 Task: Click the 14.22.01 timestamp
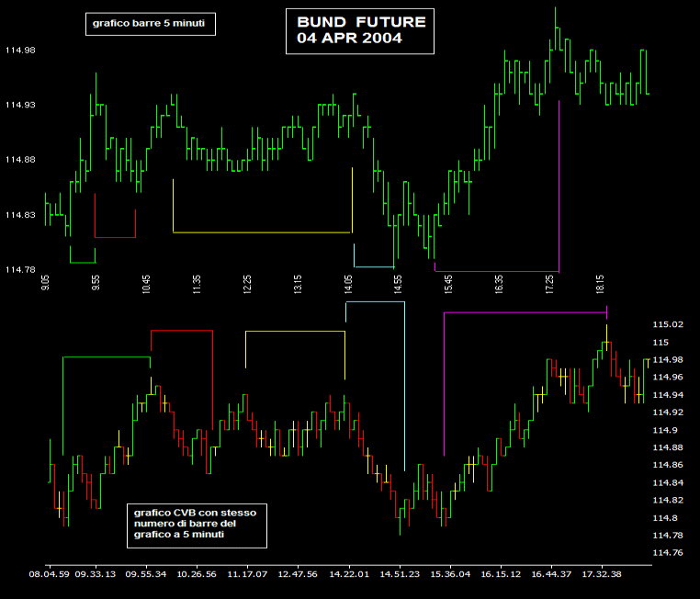tap(349, 574)
